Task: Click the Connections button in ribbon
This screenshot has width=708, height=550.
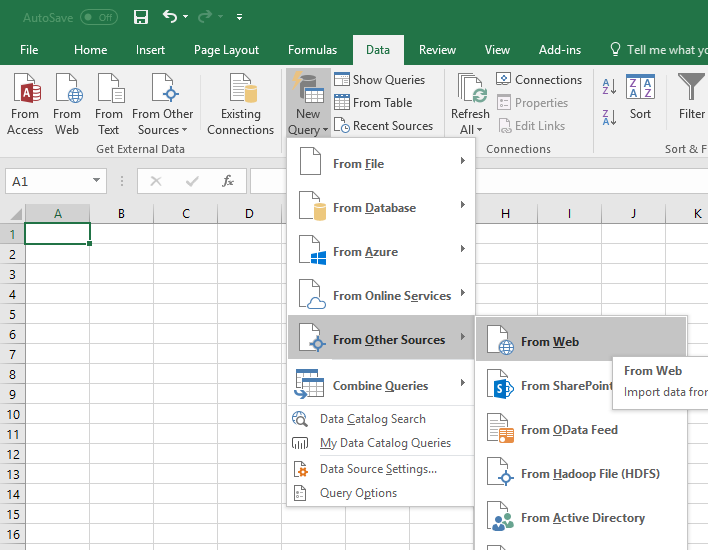Action: [539, 79]
